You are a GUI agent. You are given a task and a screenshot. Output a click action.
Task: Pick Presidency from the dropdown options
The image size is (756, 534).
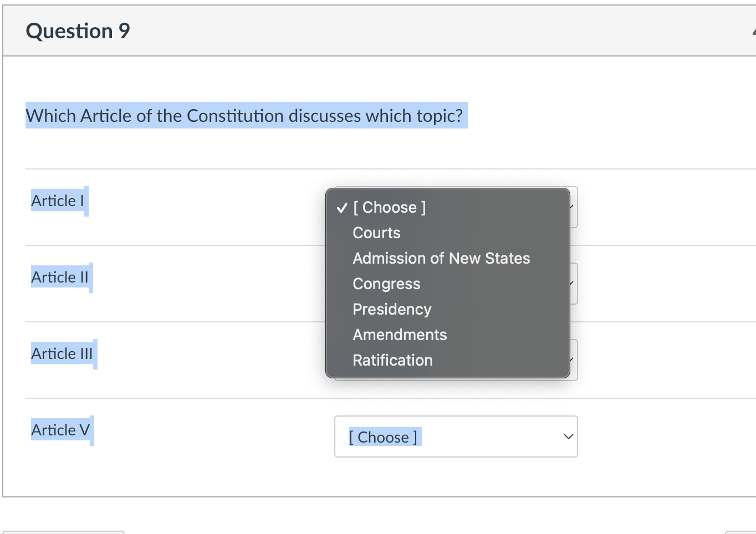[392, 309]
